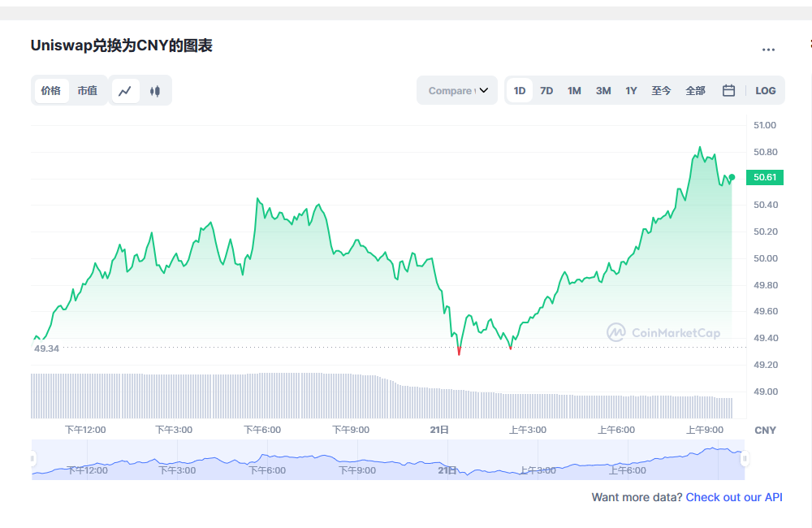Viewport: 812px width, 528px height.
Task: Select the 1Y time range
Action: tap(631, 91)
